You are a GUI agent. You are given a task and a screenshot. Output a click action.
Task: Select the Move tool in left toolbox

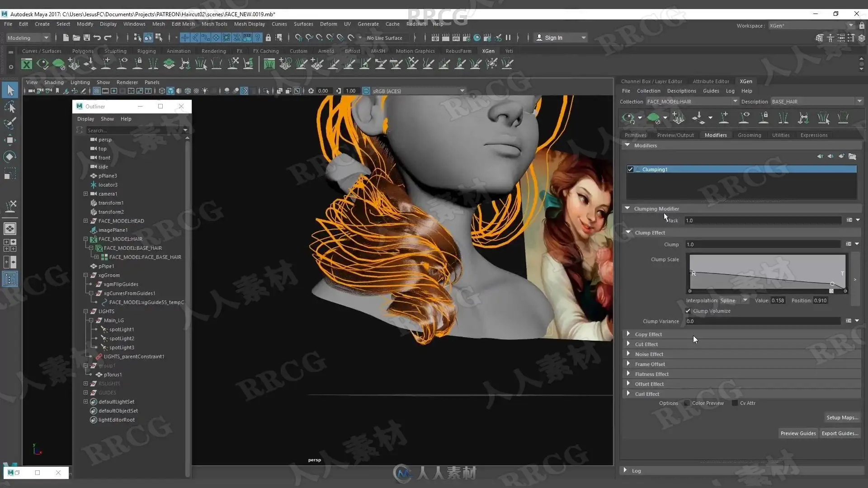click(10, 140)
